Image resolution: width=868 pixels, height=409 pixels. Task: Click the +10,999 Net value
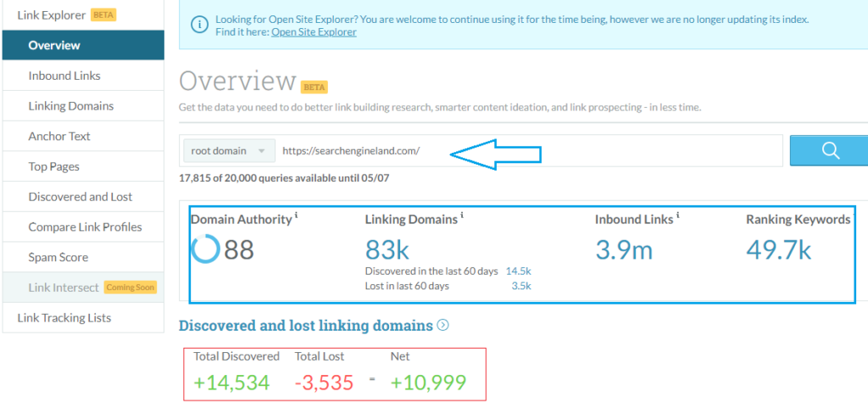(428, 383)
